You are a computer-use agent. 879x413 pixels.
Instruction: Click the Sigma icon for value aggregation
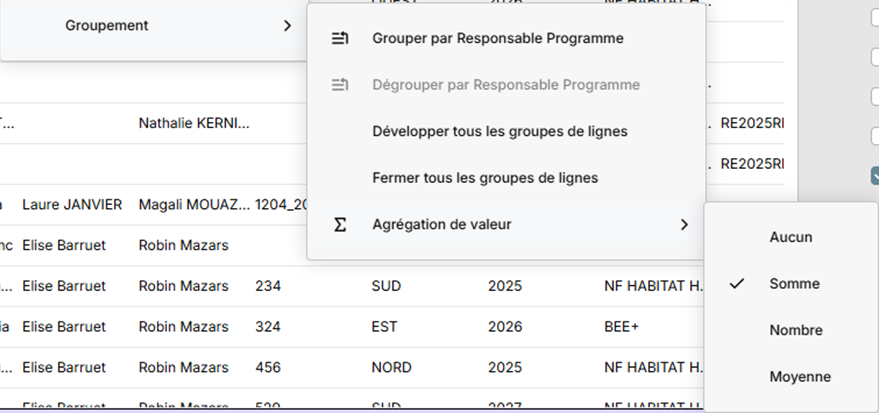(340, 225)
